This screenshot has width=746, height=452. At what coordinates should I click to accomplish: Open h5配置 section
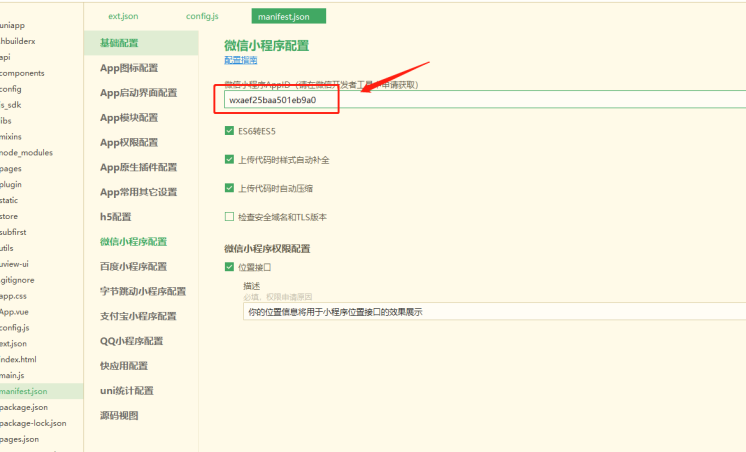tap(116, 217)
